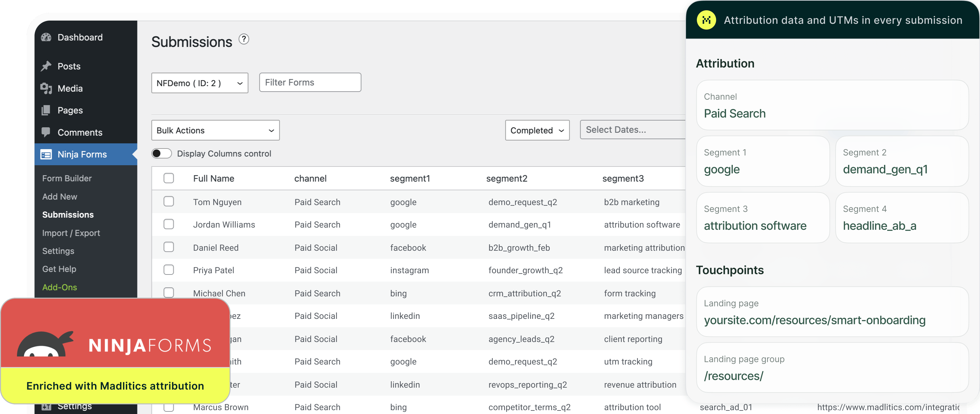The image size is (980, 414).
Task: Click the Filter Forms input field
Action: point(310,82)
